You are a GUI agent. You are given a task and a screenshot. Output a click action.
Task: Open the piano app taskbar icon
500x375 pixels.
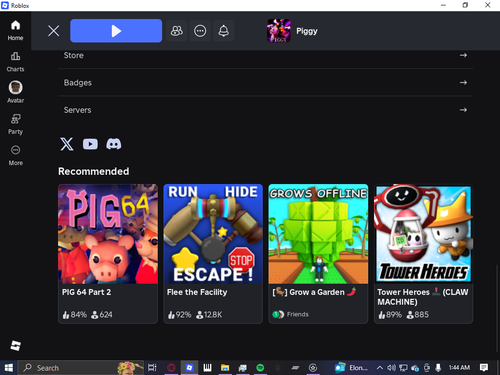pos(207,368)
